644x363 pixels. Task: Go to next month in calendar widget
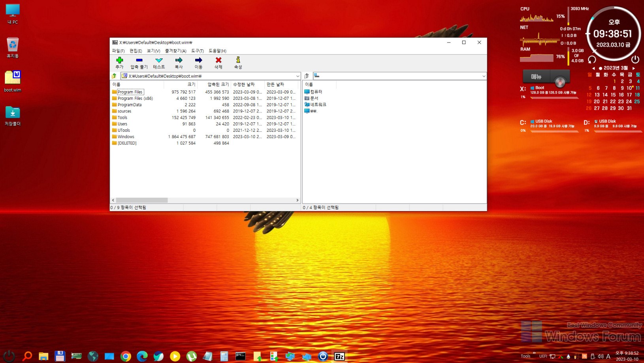point(634,68)
